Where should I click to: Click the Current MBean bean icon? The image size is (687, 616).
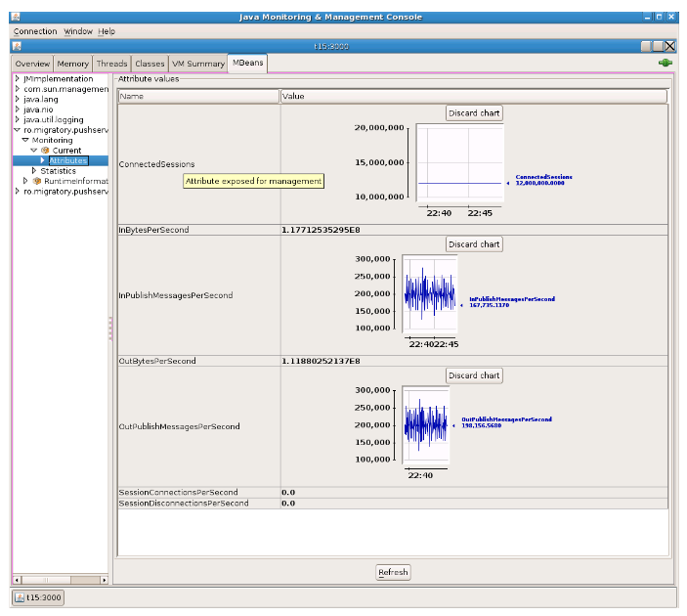(45, 151)
